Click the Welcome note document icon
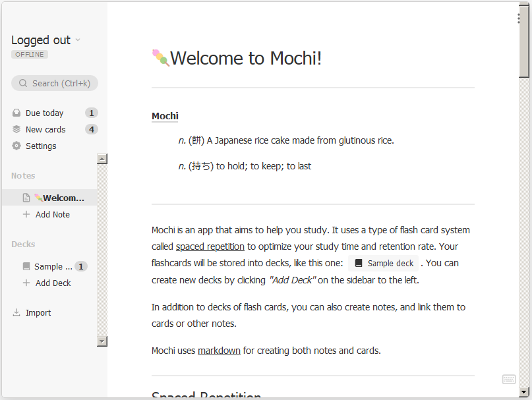This screenshot has width=532, height=400. tap(26, 198)
